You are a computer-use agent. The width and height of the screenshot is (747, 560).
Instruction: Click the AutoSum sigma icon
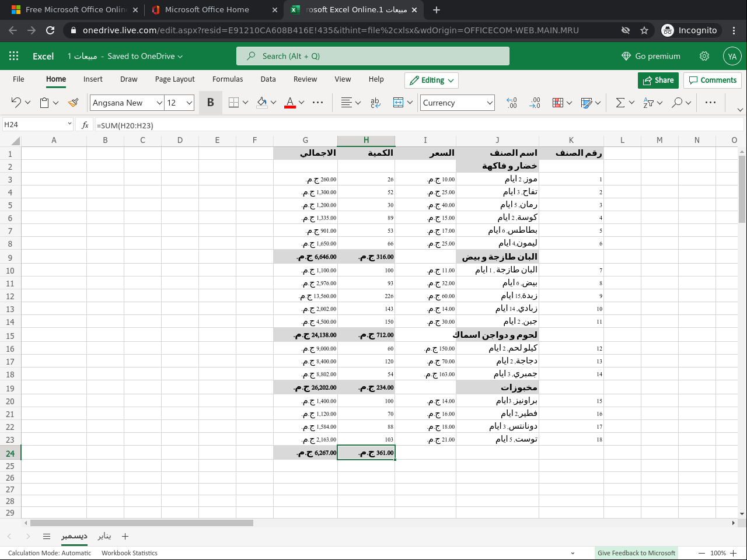tap(620, 103)
